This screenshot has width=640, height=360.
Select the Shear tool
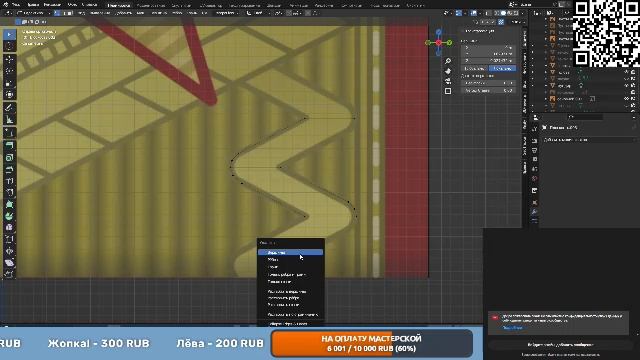(x=9, y=262)
